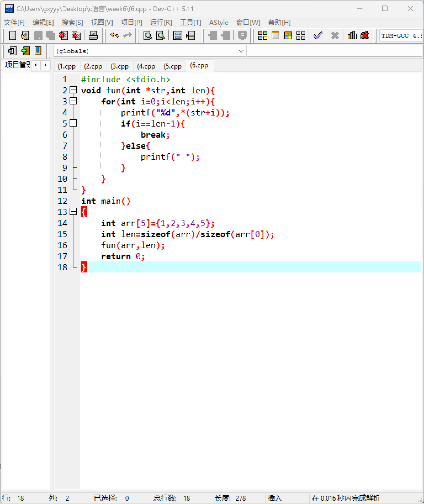Open the 帮助[H] menu
Screen dimensions: 424x504
[279, 22]
